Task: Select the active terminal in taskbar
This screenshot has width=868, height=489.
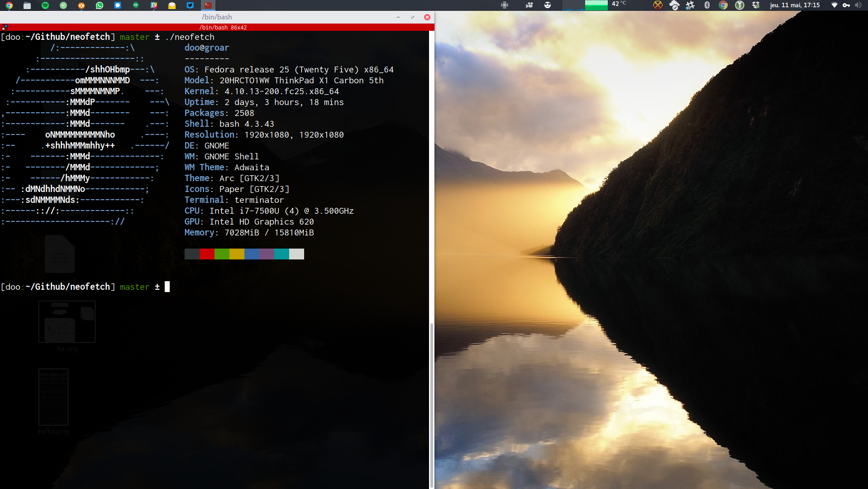Action: [208, 5]
